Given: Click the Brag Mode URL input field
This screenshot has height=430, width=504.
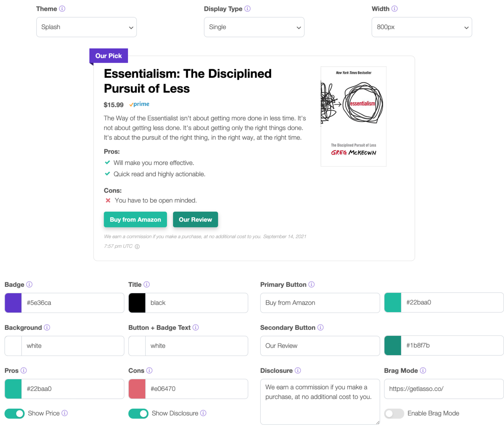Looking at the screenshot, I should coord(444,389).
